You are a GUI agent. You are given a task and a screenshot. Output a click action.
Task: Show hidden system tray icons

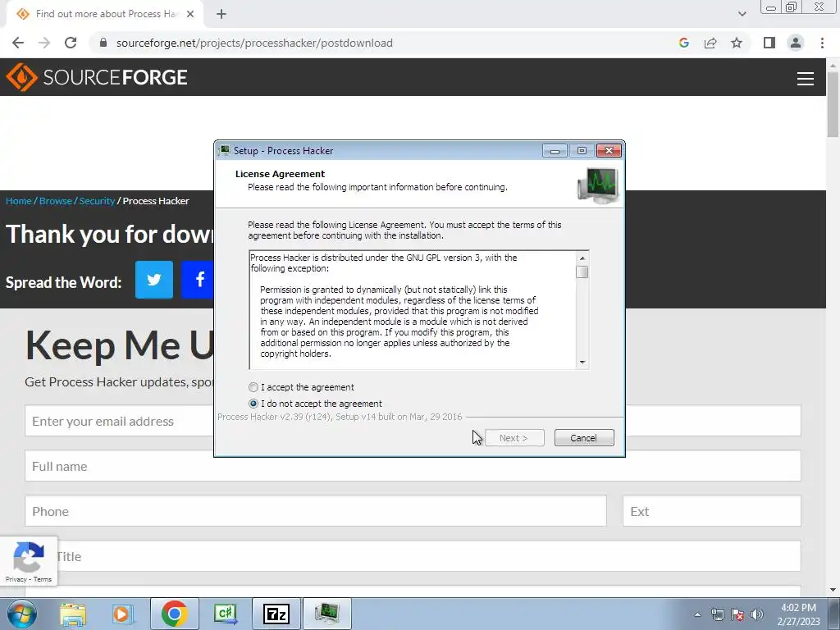click(x=697, y=614)
